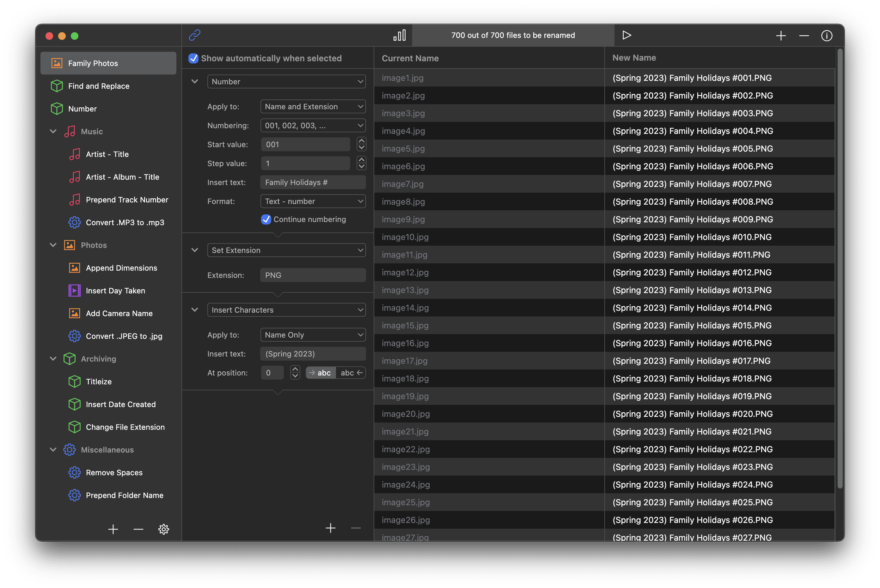Increase the Start value stepper

[361, 141]
